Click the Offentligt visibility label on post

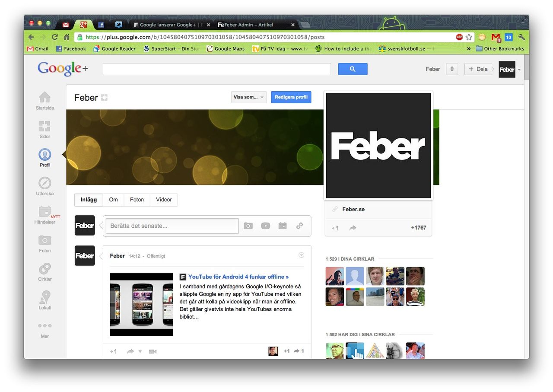click(156, 256)
